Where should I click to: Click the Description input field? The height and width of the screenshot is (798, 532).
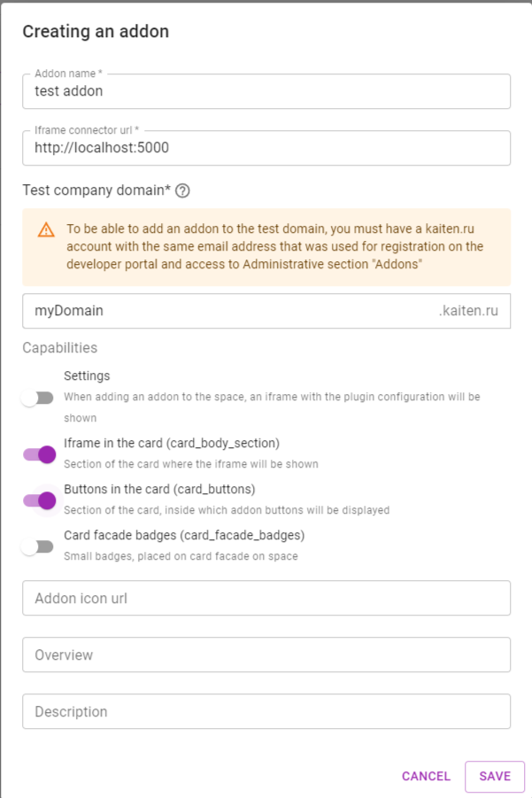click(x=266, y=711)
